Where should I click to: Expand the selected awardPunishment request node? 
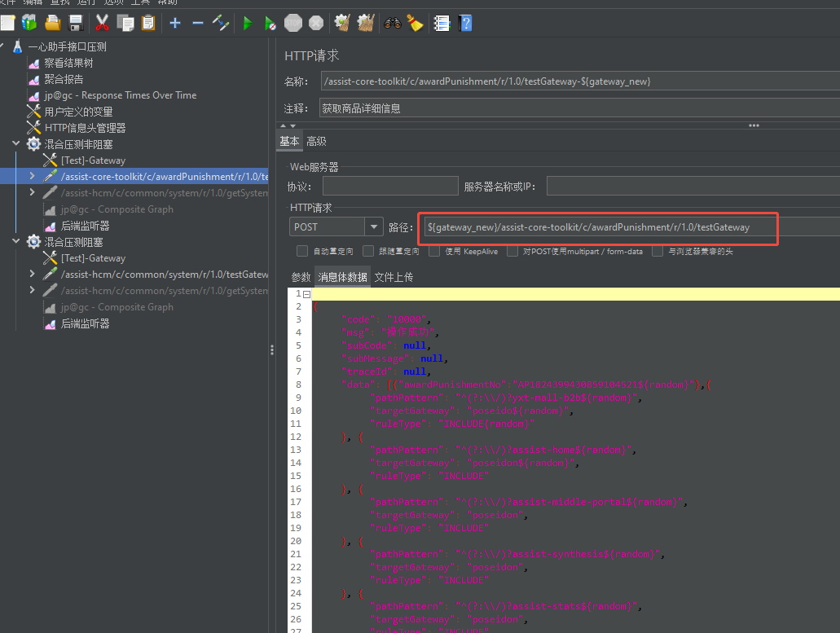pyautogui.click(x=32, y=177)
